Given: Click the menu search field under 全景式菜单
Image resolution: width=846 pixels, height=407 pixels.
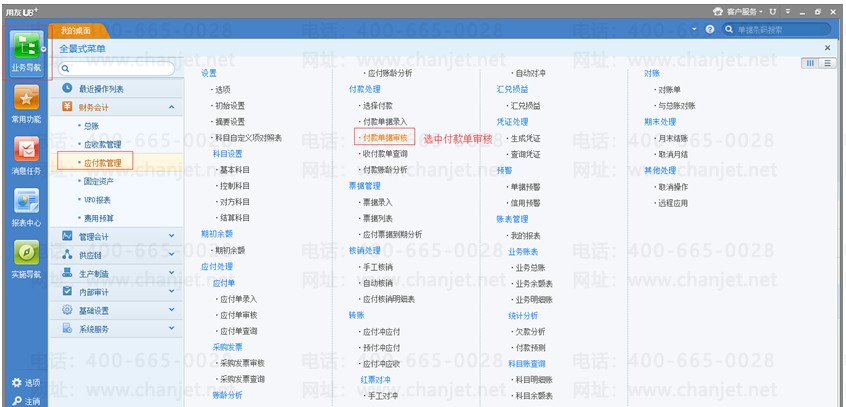Looking at the screenshot, I should [x=117, y=69].
